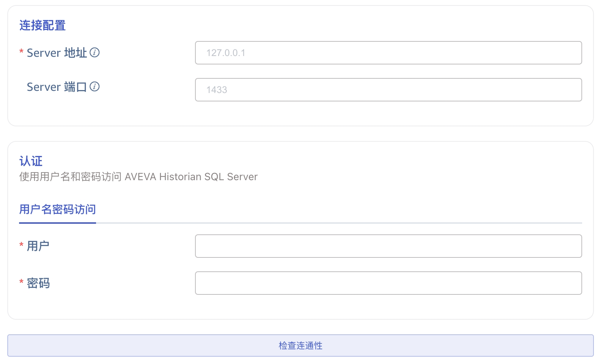This screenshot has height=364, width=599.
Task: Switch to the 用户名密码访问 tab
Action: tap(58, 209)
